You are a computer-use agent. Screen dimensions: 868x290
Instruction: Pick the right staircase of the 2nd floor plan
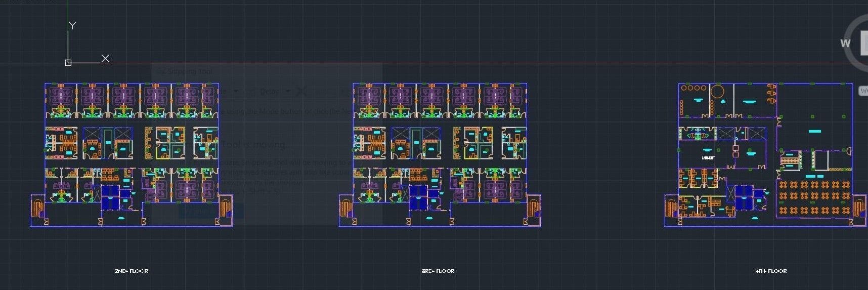pyautogui.click(x=225, y=208)
